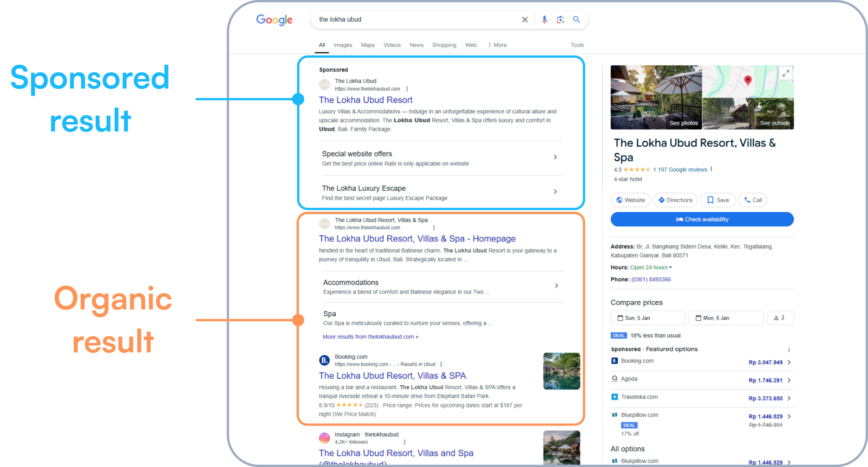Viewport: 868px width, 467px height.
Task: Click the phone number (0361) 8493366
Action: pos(651,279)
